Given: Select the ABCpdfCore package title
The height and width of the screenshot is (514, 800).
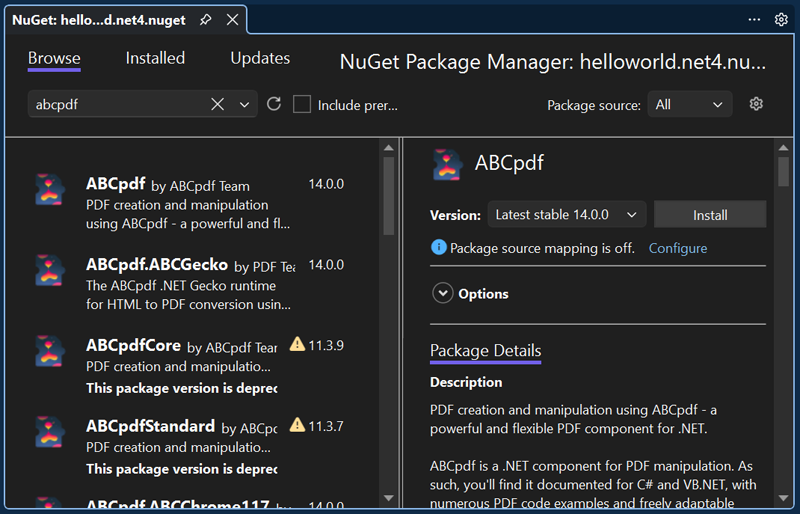Looking at the screenshot, I should point(133,345).
